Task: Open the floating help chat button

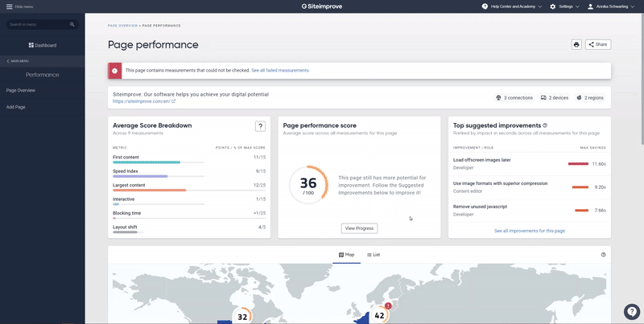Action: [x=632, y=312]
